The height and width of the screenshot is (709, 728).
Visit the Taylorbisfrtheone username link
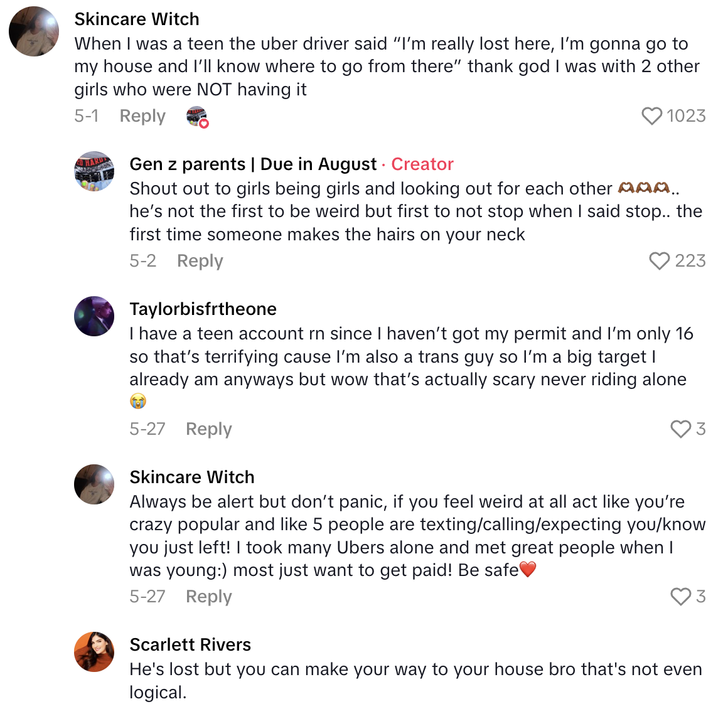pos(203,309)
